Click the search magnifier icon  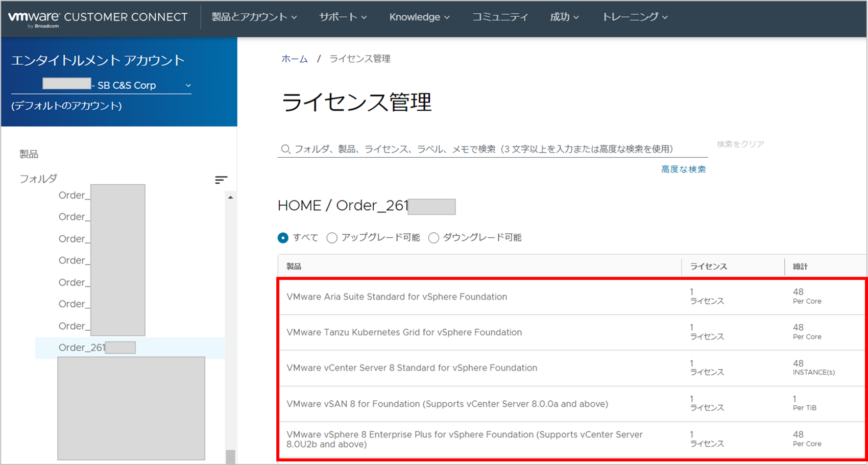click(x=286, y=149)
